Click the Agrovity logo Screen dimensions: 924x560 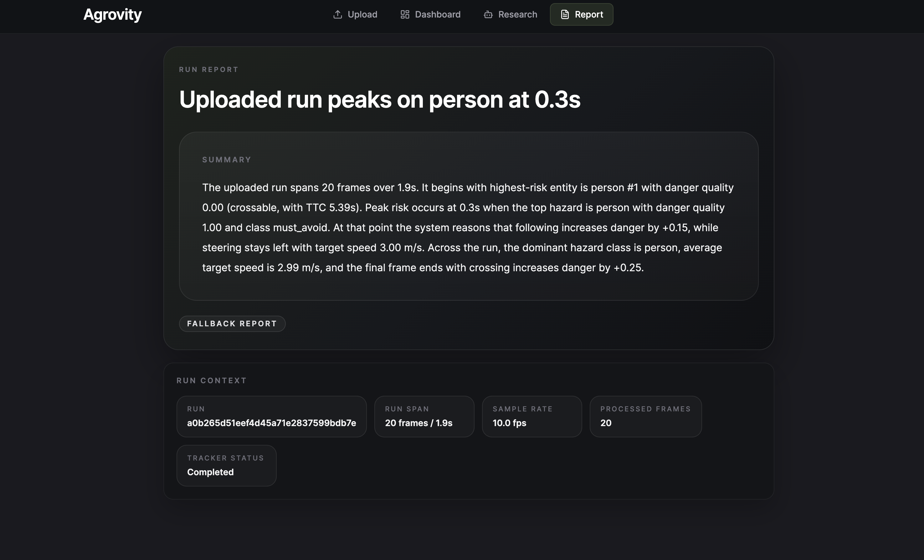tap(112, 15)
